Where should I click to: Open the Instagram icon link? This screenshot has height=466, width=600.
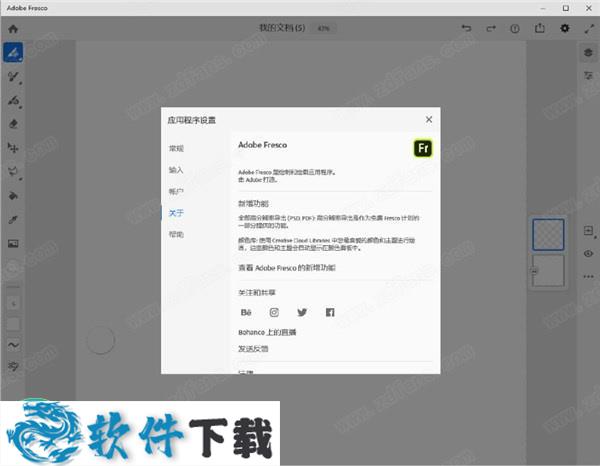point(274,312)
